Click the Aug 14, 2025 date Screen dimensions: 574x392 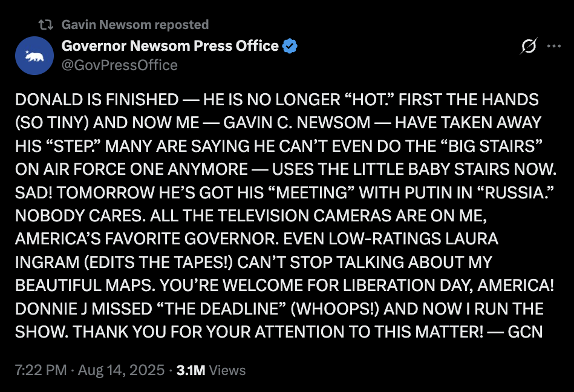click(x=121, y=370)
